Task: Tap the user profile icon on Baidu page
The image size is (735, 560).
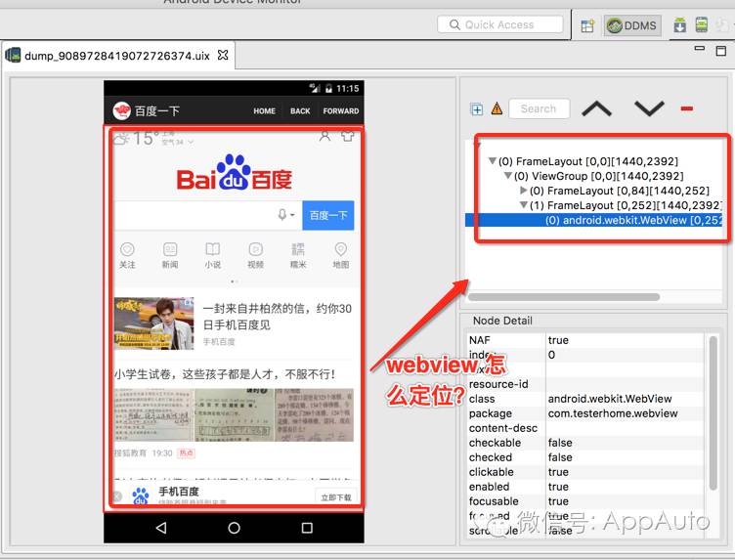Action: pos(324,137)
